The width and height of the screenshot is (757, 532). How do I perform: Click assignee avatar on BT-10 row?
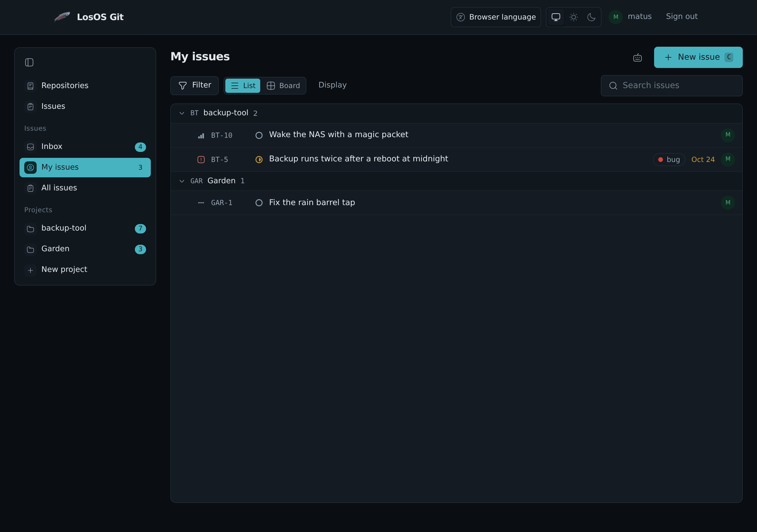point(728,135)
